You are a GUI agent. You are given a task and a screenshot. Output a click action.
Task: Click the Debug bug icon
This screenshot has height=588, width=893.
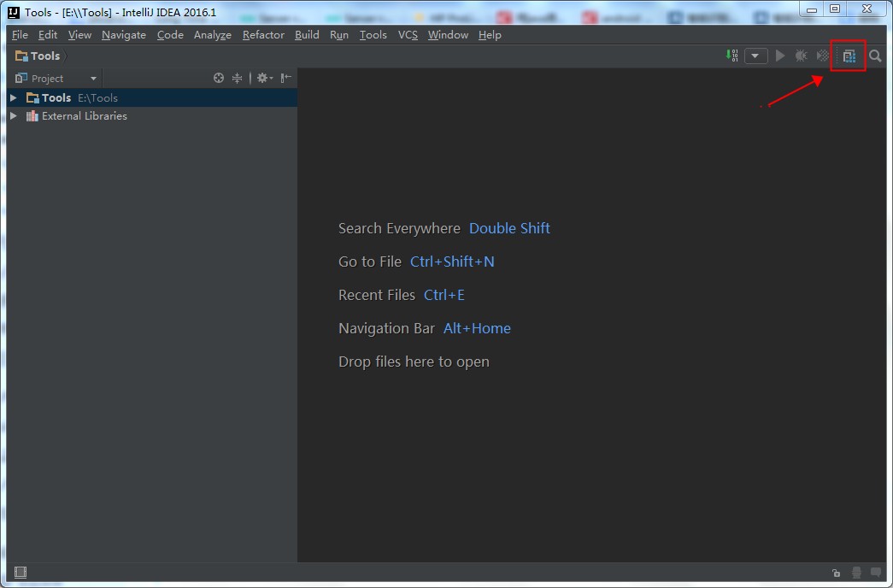801,56
